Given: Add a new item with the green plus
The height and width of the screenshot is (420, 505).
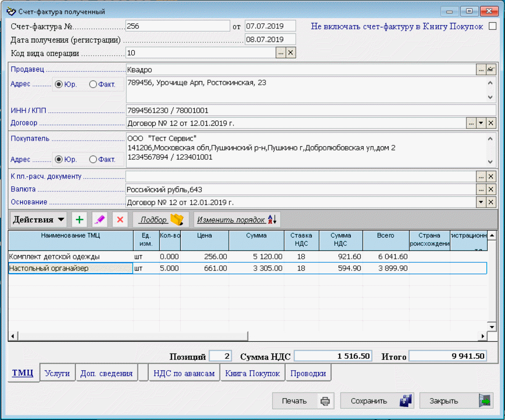Looking at the screenshot, I should [x=79, y=220].
